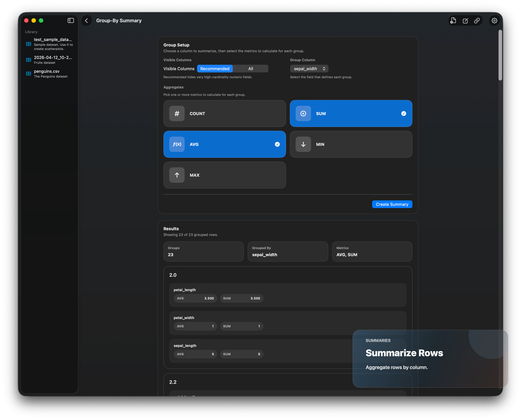
Task: Toggle the MAX aggregate card
Action: coord(224,175)
